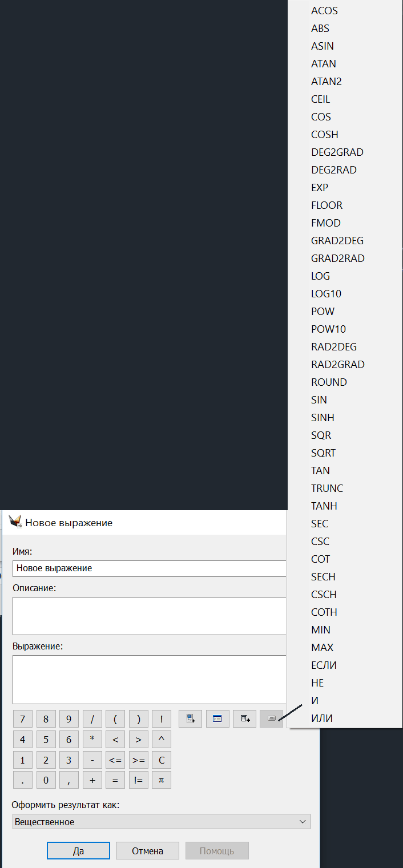Select SQRT from the functions menu

pos(323,453)
